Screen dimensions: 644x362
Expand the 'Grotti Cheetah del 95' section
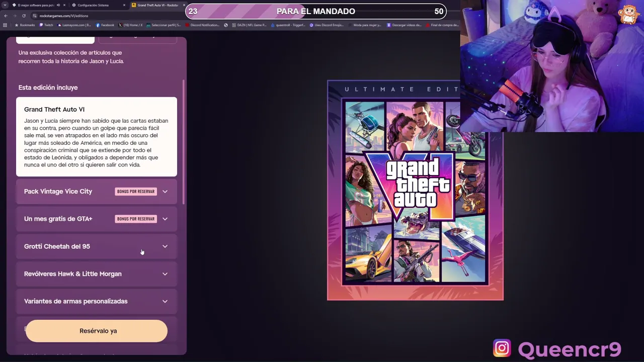tap(97, 246)
